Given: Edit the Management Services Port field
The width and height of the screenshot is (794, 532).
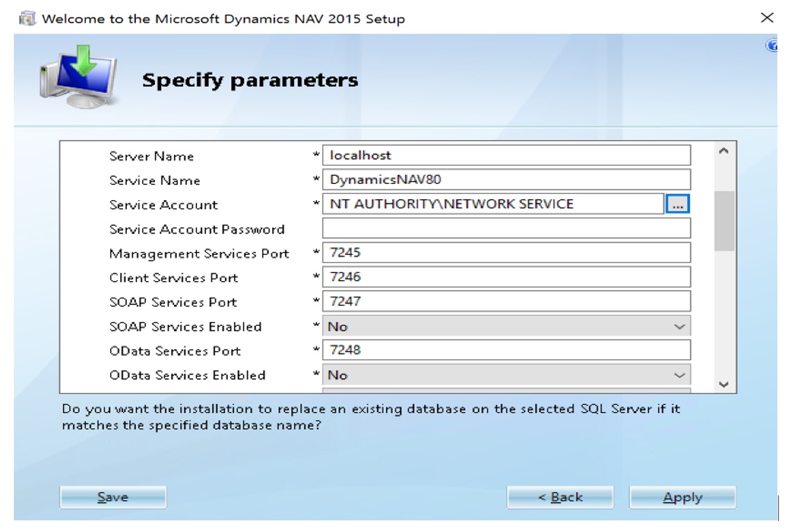Looking at the screenshot, I should coord(506,253).
